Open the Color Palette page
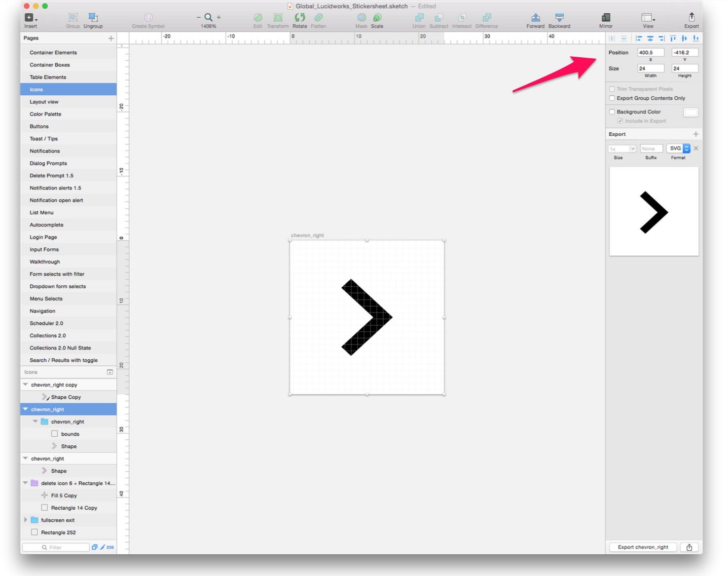Screen dimensions: 728x576 [x=68, y=114]
